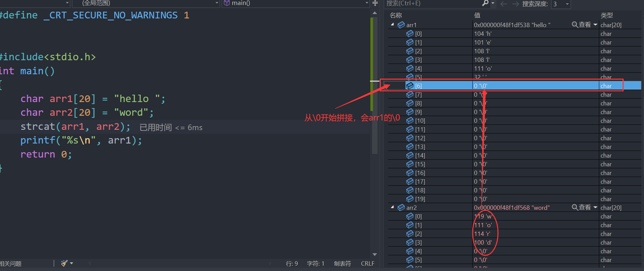The image size is (644, 271).
Task: Open visualizer dropdown arrow for arr2
Action: click(595, 207)
